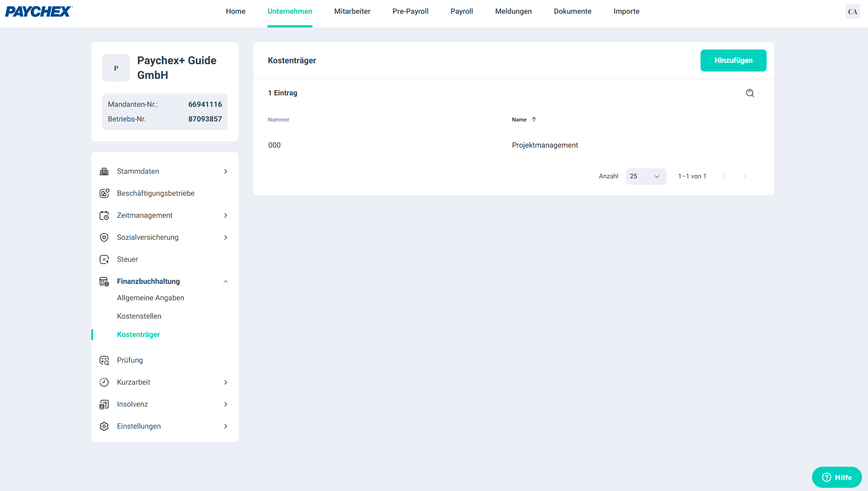Expand the Kurzarbeit chevron
Viewport: 868px width, 491px height.
[x=226, y=382]
